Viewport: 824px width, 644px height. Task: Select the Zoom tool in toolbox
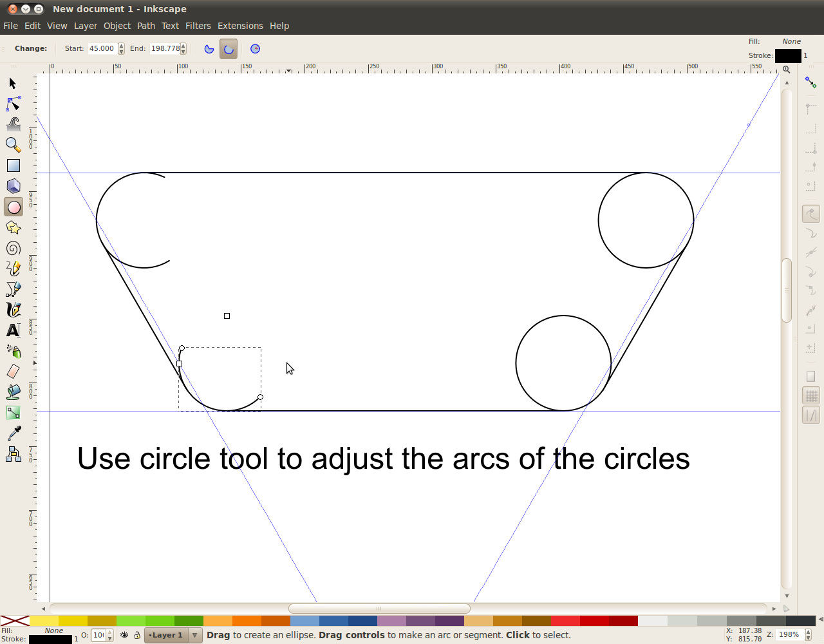pyautogui.click(x=14, y=145)
